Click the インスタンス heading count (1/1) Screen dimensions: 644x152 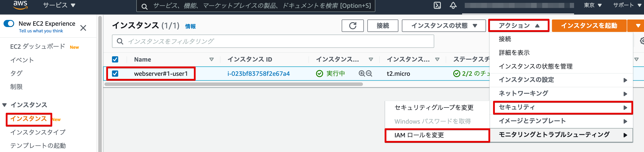coord(170,25)
